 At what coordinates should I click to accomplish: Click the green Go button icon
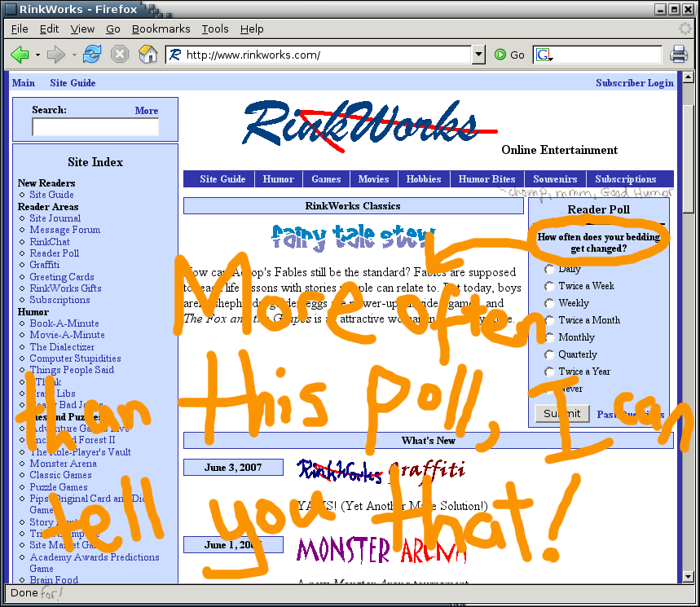[500, 55]
